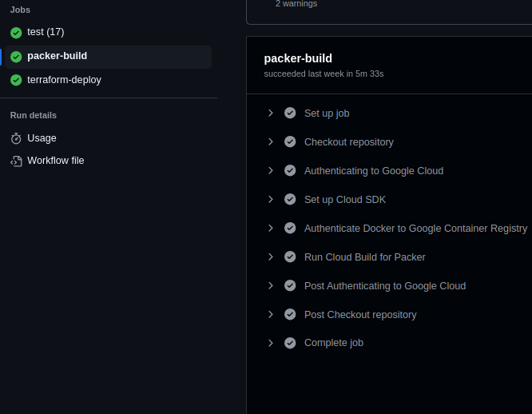The height and width of the screenshot is (414, 532).
Task: Click check icon next to Set up job
Action: click(x=290, y=113)
